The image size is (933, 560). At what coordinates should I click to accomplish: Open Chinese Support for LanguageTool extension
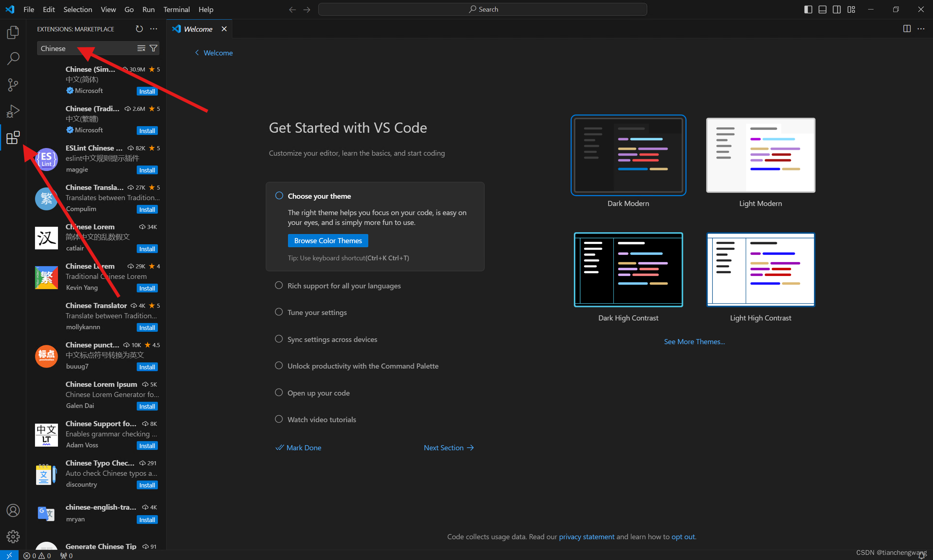[x=97, y=435]
